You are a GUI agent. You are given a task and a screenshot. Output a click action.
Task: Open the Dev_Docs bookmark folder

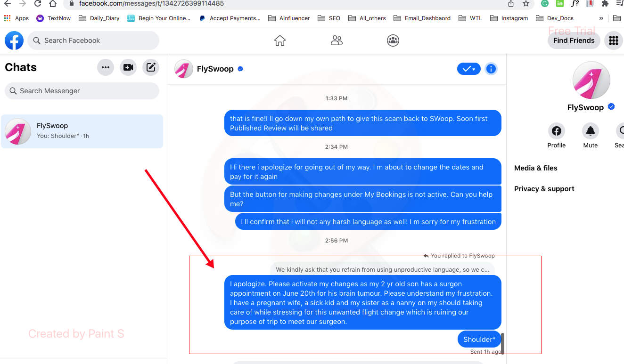tap(554, 18)
